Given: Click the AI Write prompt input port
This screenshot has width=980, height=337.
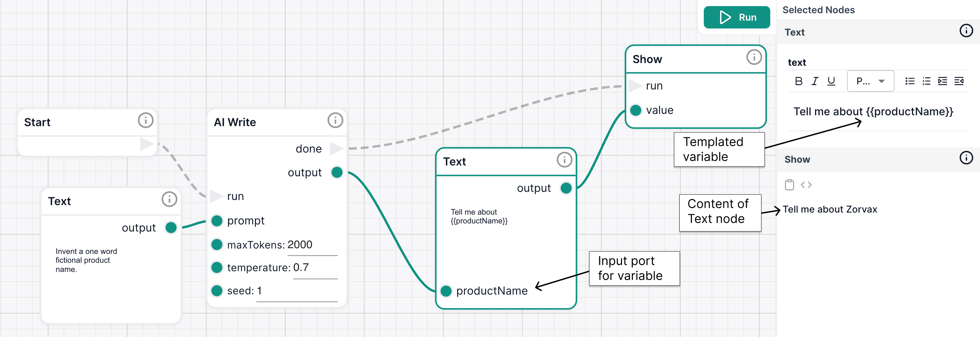Looking at the screenshot, I should [x=217, y=220].
